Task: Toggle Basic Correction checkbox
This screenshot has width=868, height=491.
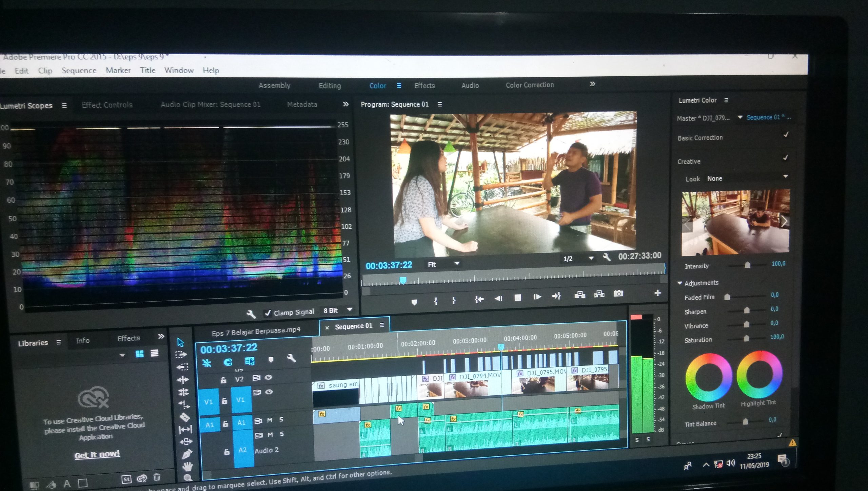Action: click(786, 135)
